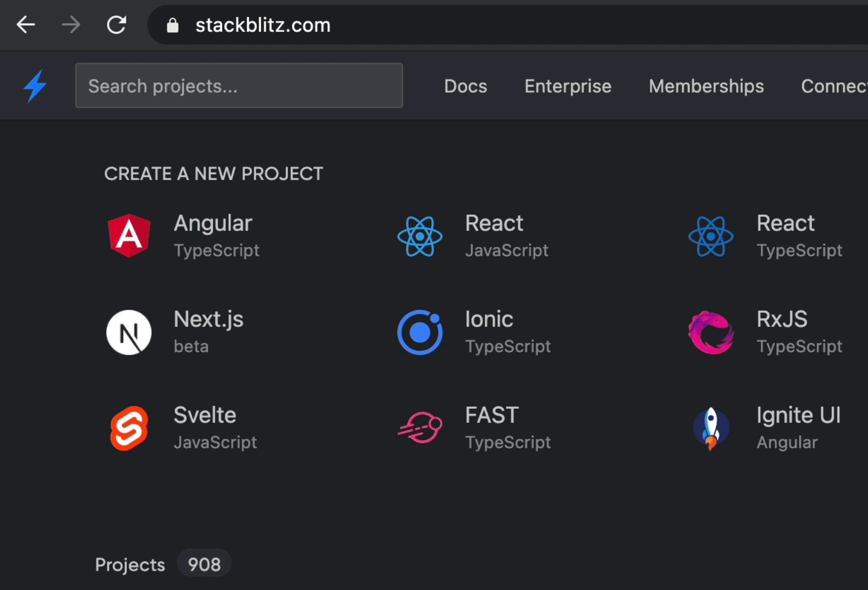
Task: Click the FAST pink planet icon
Action: pos(420,427)
